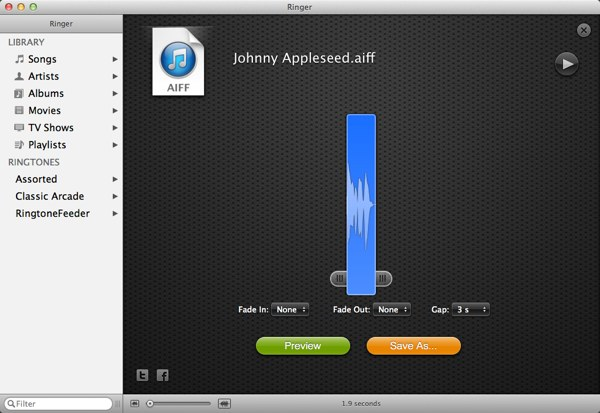The width and height of the screenshot is (600, 413).
Task: Expand the TV Shows row arrow
Action: click(115, 128)
